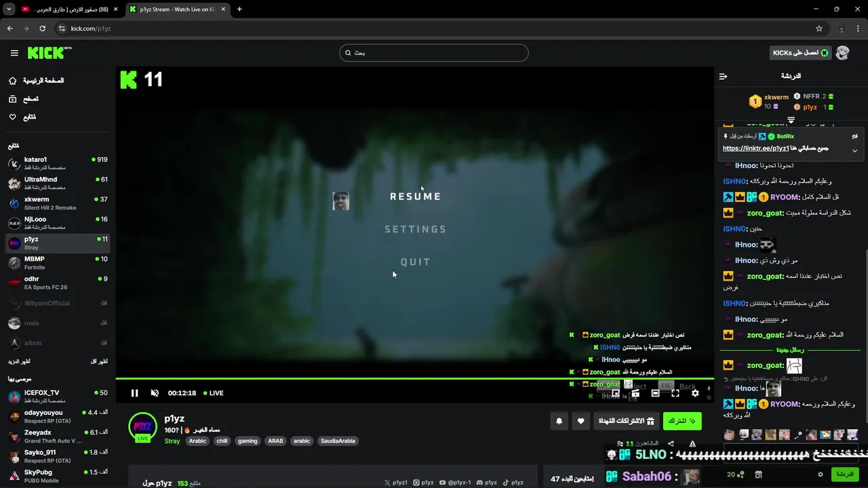Open ICEFOX_TV recommended channel

pos(58,396)
